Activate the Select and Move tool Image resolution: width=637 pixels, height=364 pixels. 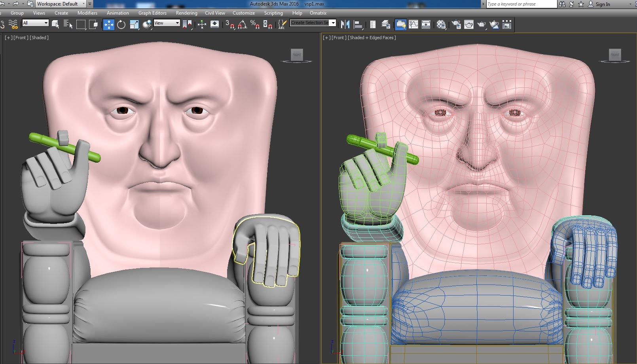(x=108, y=25)
